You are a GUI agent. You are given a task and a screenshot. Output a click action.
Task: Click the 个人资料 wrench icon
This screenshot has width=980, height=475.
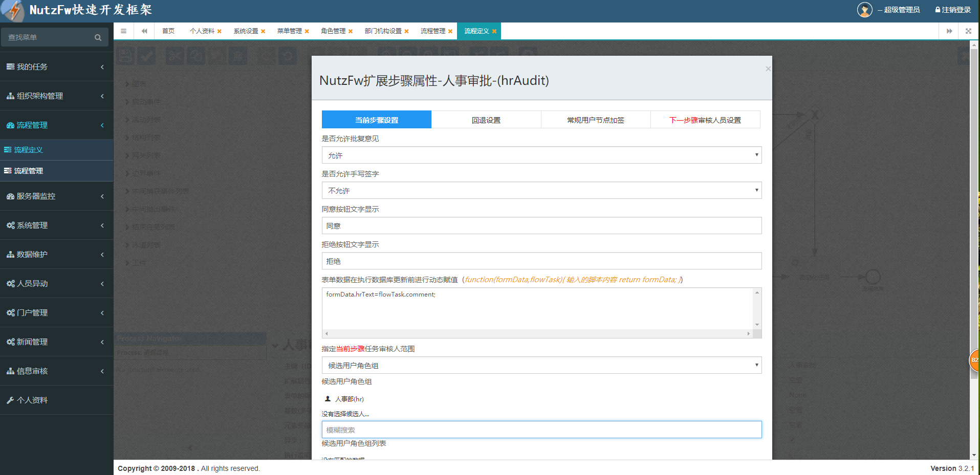tap(10, 400)
